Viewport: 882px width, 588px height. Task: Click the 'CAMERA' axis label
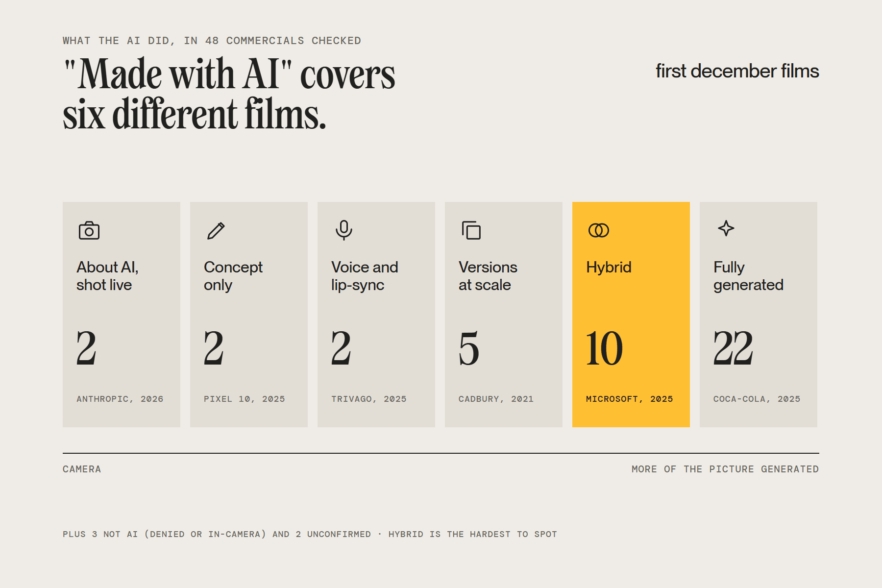pos(82,469)
